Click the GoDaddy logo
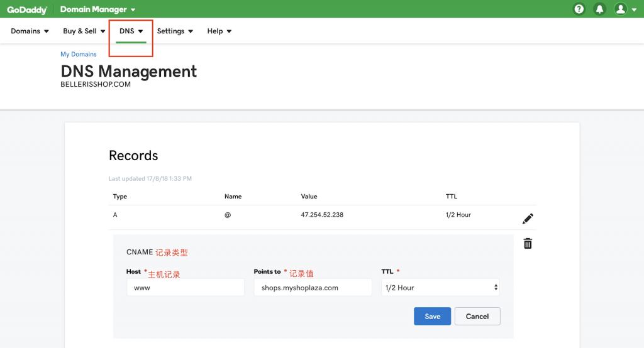 coord(26,9)
